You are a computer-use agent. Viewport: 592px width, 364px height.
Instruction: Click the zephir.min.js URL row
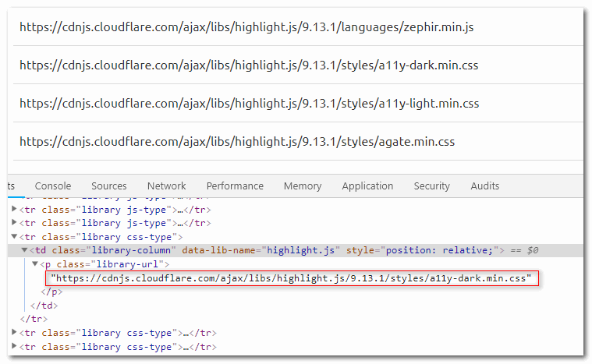click(298, 27)
